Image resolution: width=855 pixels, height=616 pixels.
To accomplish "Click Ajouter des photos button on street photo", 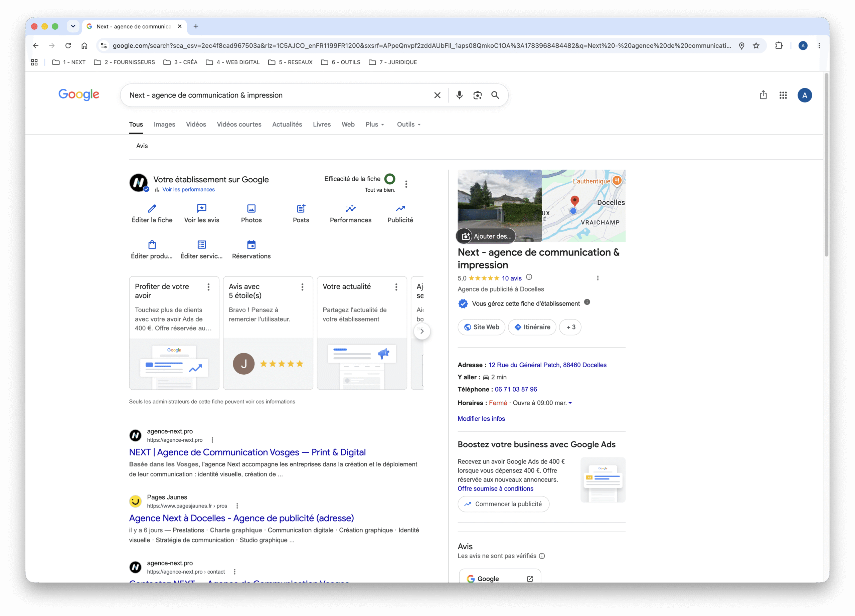I will (486, 236).
